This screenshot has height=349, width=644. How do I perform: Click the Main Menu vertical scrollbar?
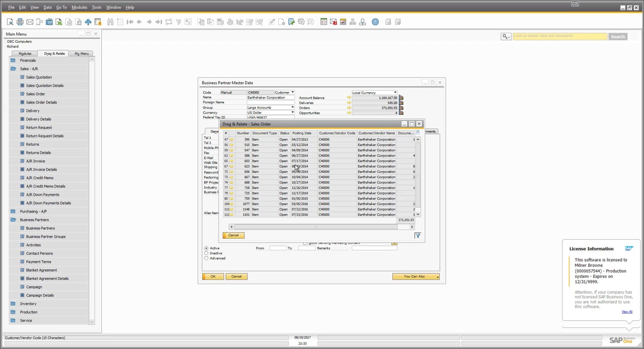click(x=92, y=190)
